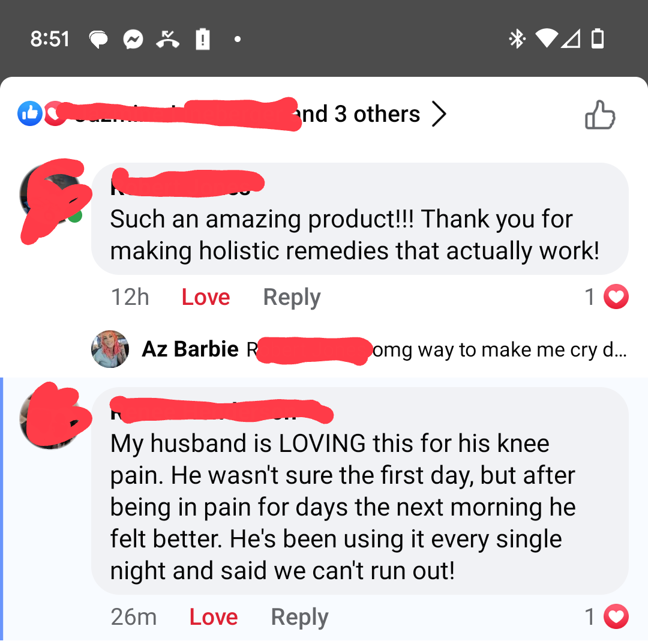Tap the blue like reaction icon
This screenshot has width=648, height=644.
(30, 113)
